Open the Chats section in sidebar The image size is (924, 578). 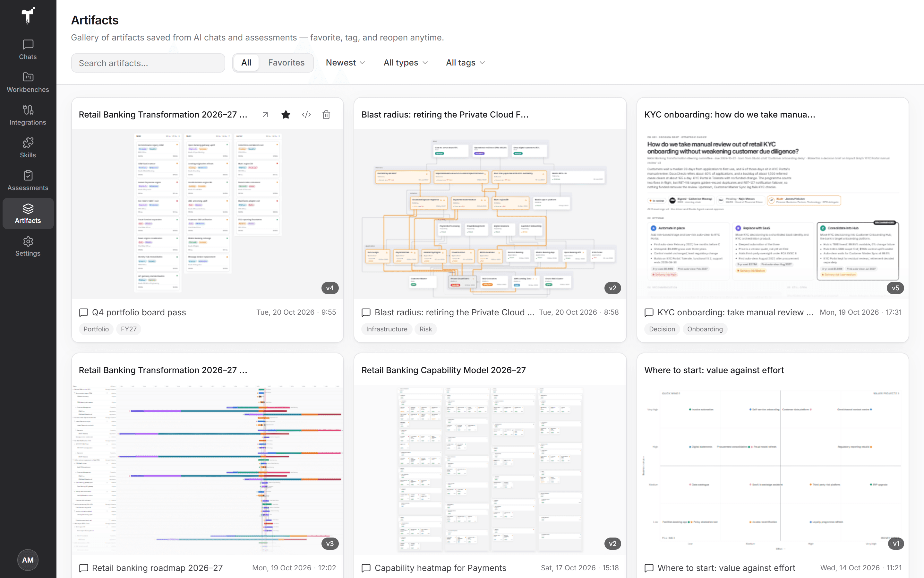(28, 50)
